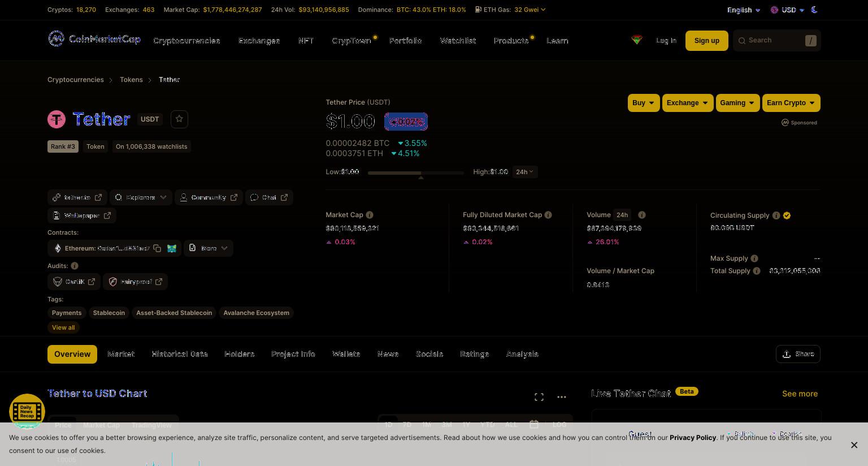View all tags link
The width and height of the screenshot is (868, 466).
pos(63,327)
